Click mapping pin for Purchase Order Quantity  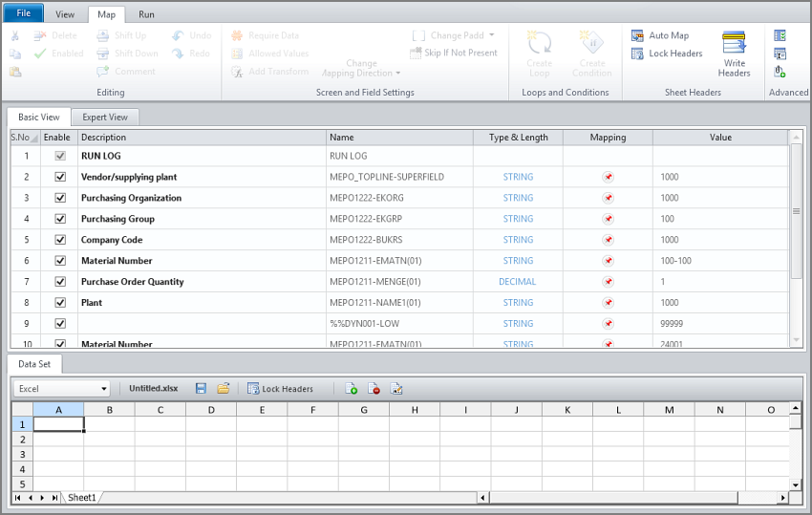coord(608,282)
